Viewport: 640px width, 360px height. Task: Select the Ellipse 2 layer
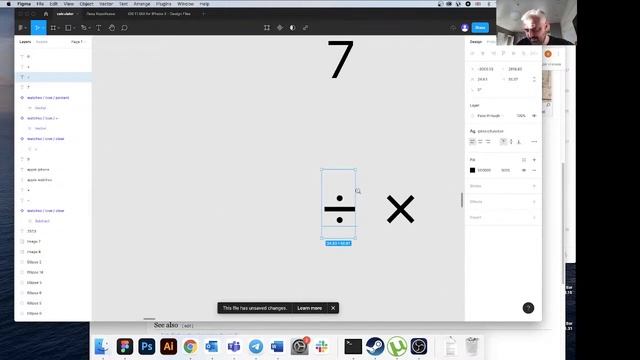34,262
